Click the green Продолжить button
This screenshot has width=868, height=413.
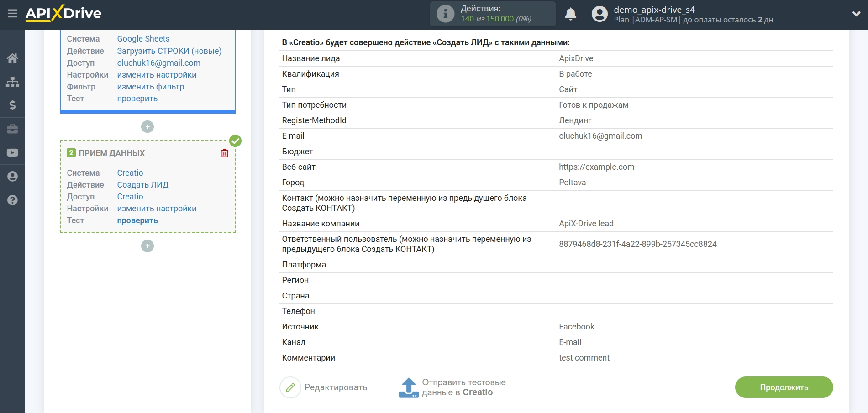point(784,387)
